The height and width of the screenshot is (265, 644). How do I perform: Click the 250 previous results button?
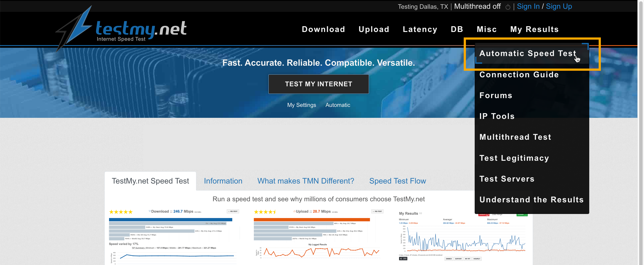click(403, 259)
